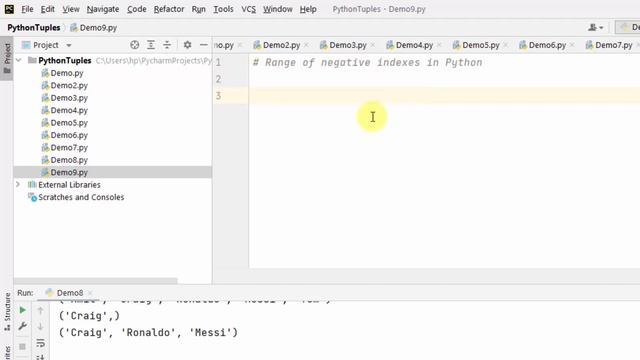Open the File menu
Screen dimensions: 640x360
pos(27,9)
